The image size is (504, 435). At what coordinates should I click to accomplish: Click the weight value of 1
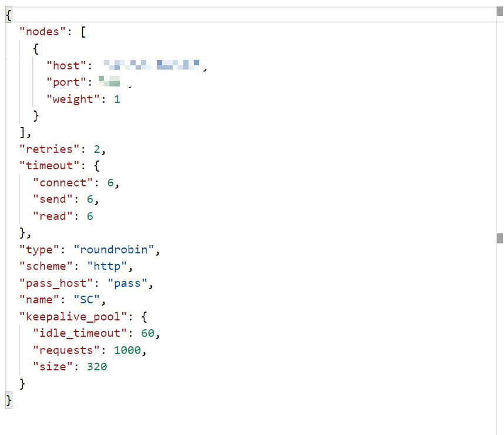[x=117, y=99]
